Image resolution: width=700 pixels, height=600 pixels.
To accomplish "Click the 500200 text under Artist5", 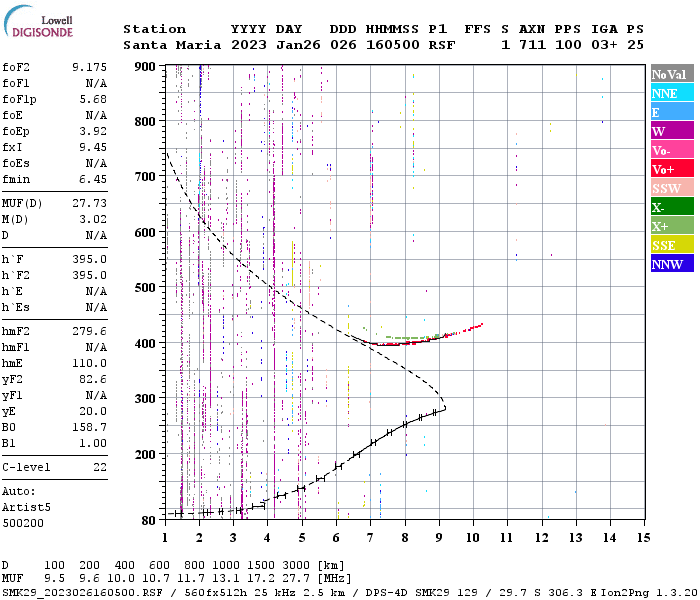I will [23, 523].
